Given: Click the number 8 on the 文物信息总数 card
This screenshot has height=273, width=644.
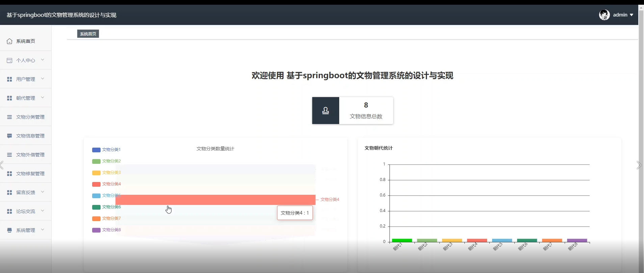Looking at the screenshot, I should [x=366, y=105].
